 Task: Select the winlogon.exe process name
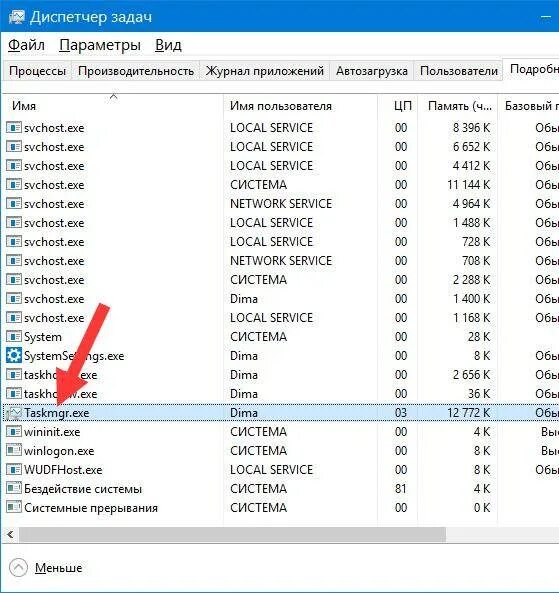(59, 451)
